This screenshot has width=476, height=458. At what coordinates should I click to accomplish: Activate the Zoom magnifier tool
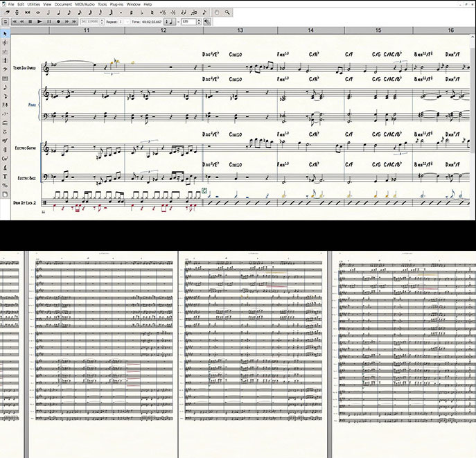227,12
